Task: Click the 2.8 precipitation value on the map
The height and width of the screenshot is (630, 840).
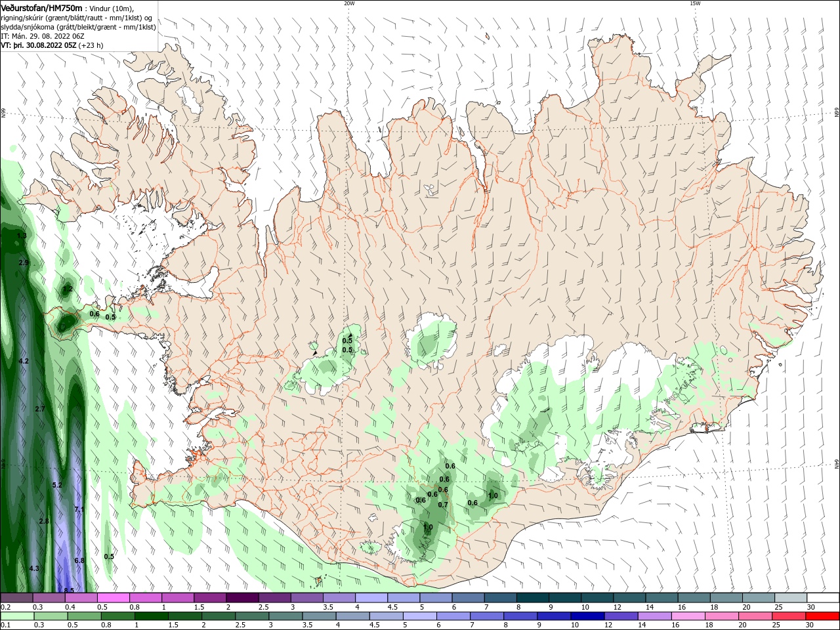Action: [44, 521]
